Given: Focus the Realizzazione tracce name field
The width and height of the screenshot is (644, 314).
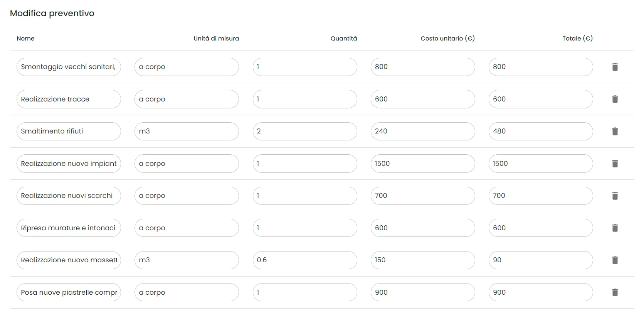Looking at the screenshot, I should click(69, 99).
